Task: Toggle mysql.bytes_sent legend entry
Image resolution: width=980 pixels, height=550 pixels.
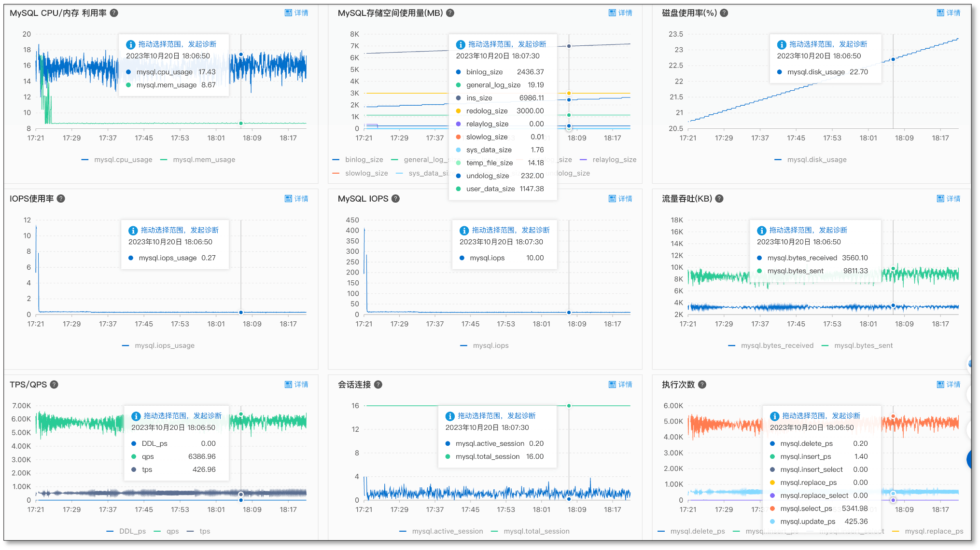Action: point(863,345)
